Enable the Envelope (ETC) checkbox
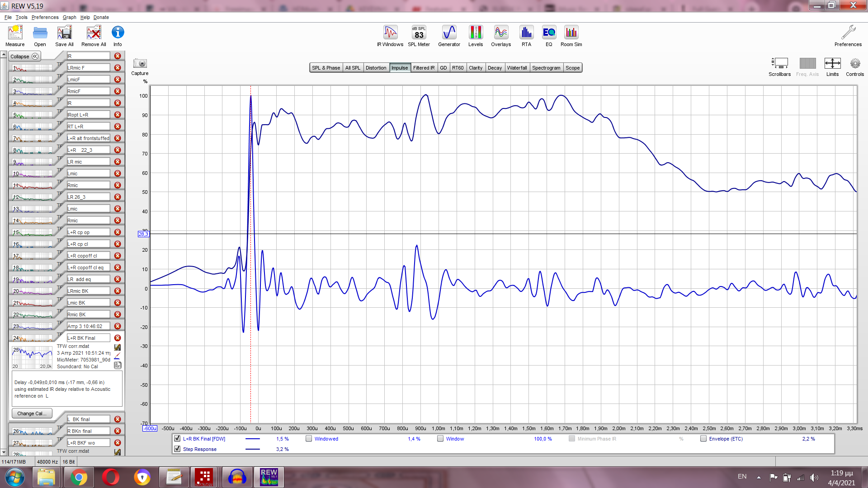 point(703,439)
